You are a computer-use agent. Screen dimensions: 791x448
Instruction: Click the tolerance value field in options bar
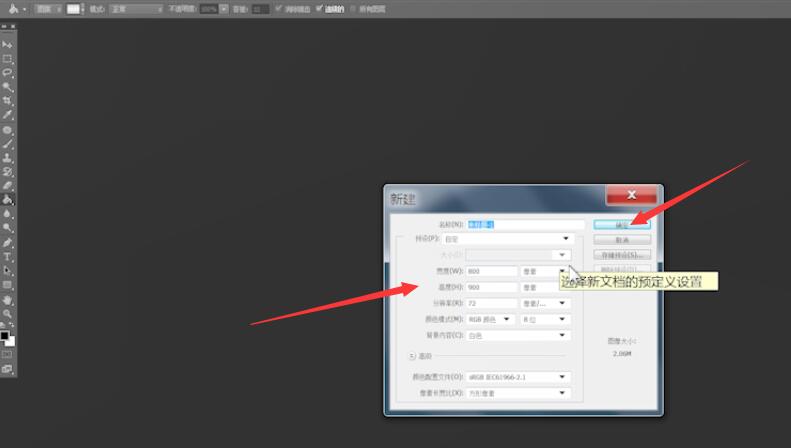coord(260,9)
